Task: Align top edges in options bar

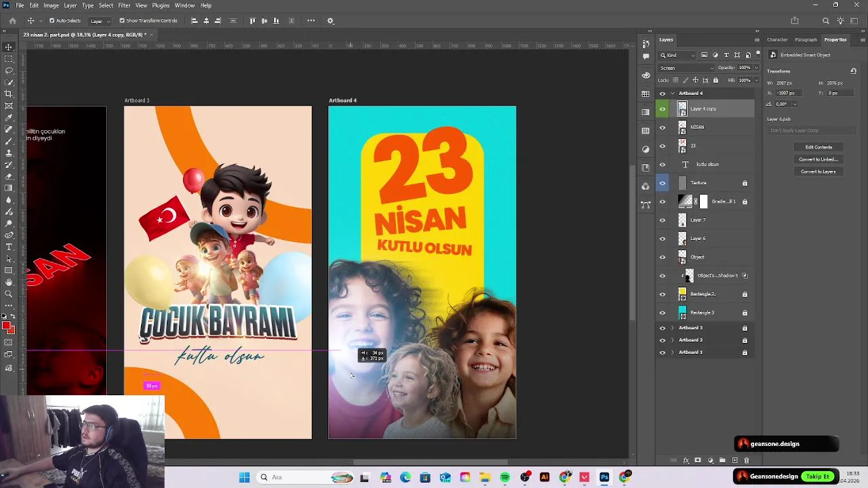Action: tap(253, 21)
